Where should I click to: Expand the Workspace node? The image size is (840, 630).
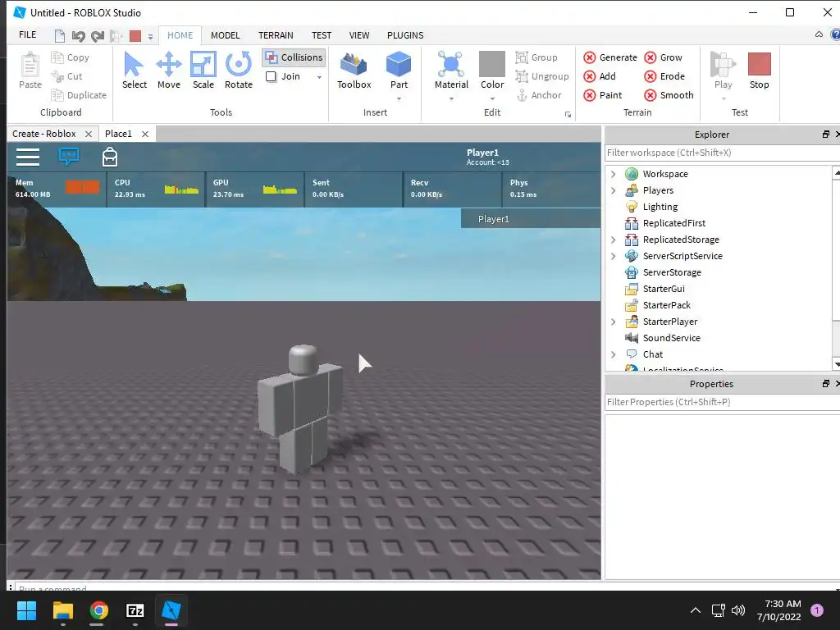(614, 174)
